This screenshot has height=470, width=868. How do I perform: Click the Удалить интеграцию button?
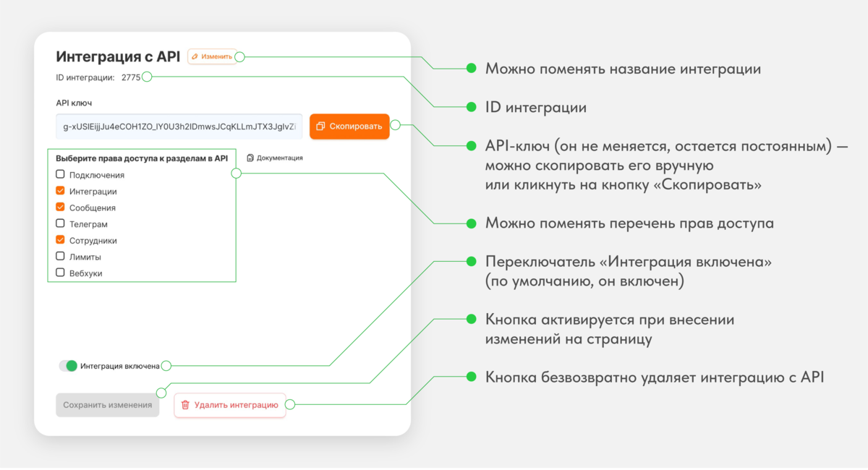tap(230, 405)
